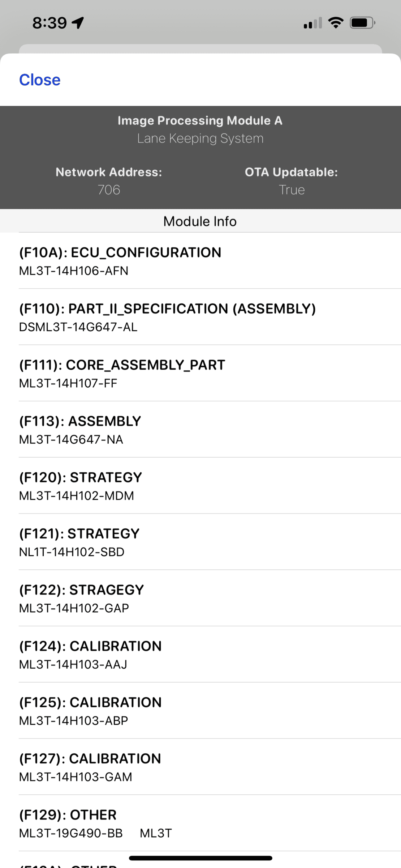
Task: Tap the location arrow icon in status bar
Action: coord(78,23)
